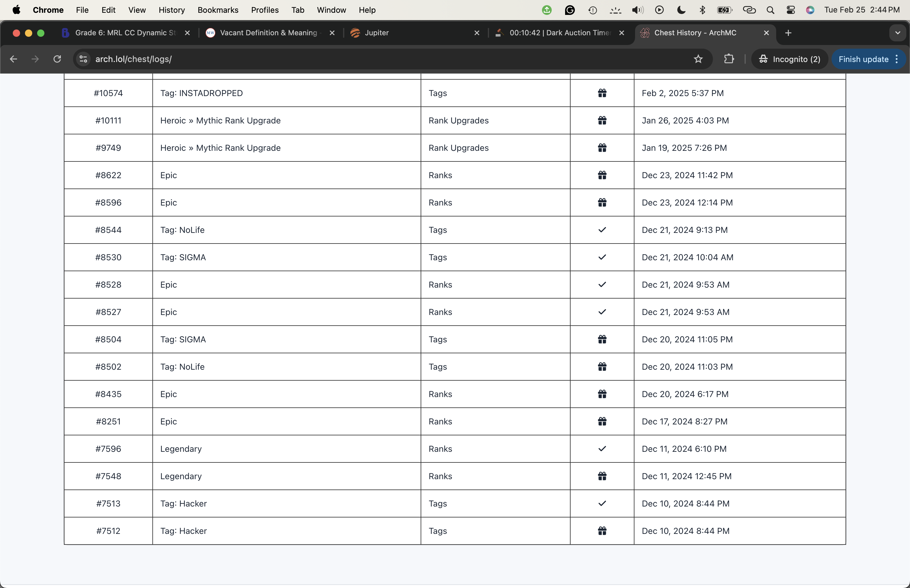Open the volume control in menu bar
This screenshot has width=910, height=588.
click(637, 10)
